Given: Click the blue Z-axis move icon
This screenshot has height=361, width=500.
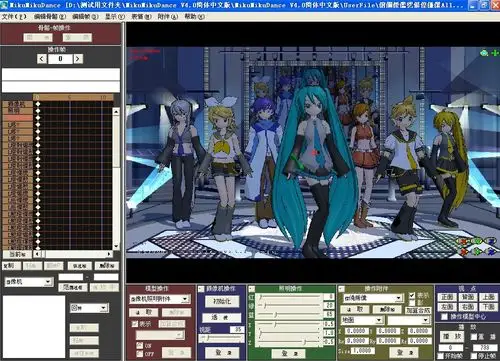Looking at the screenshot, I should tap(492, 252).
